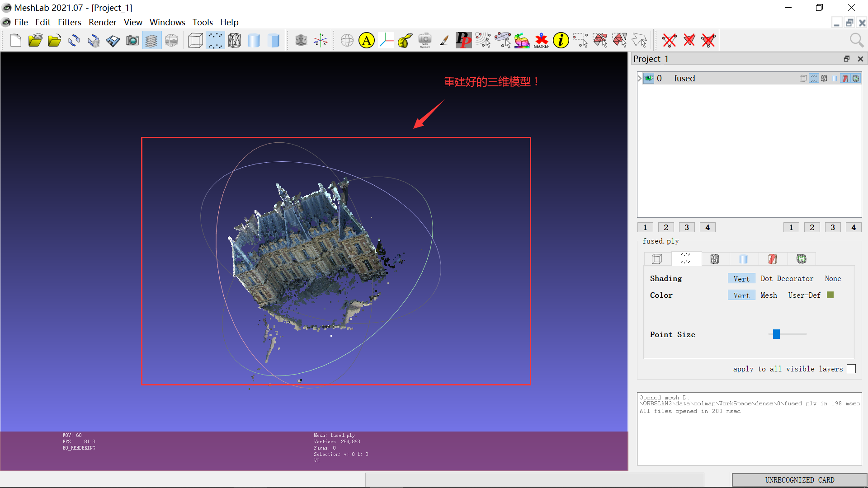Image resolution: width=868 pixels, height=488 pixels.
Task: Toggle visibility eye of fused layer
Action: [x=649, y=78]
